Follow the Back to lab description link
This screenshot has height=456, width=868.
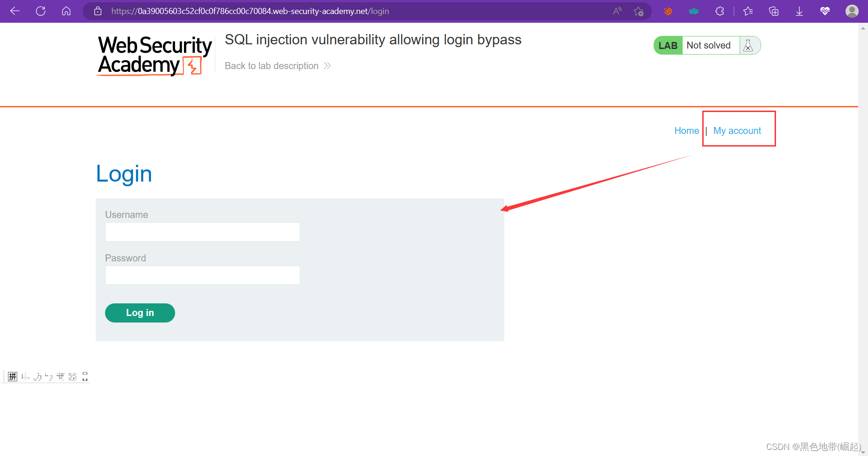(278, 66)
